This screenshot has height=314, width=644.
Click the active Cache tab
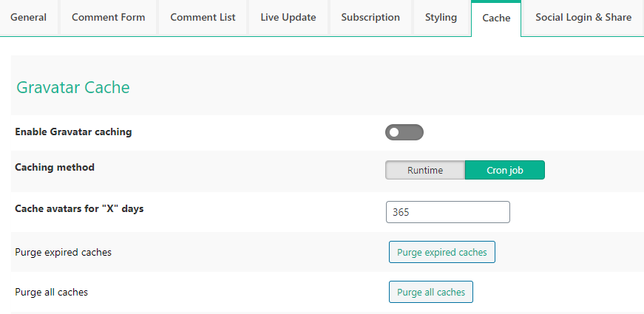496,18
